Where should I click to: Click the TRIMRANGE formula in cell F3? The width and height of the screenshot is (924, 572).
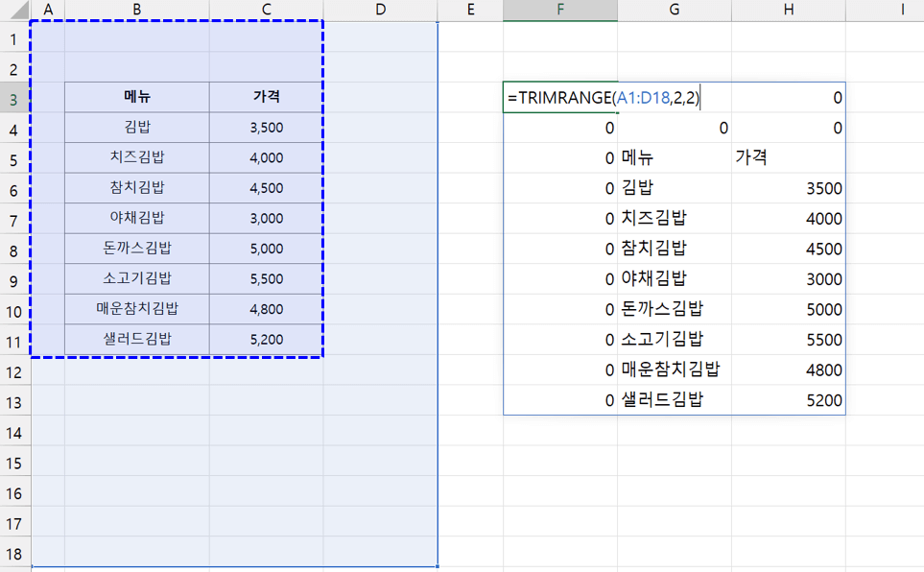(x=604, y=97)
